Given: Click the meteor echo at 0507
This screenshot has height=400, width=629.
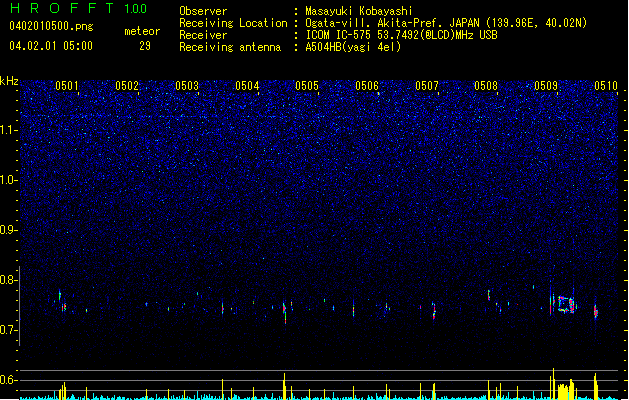Looking at the screenshot, I should [434, 311].
